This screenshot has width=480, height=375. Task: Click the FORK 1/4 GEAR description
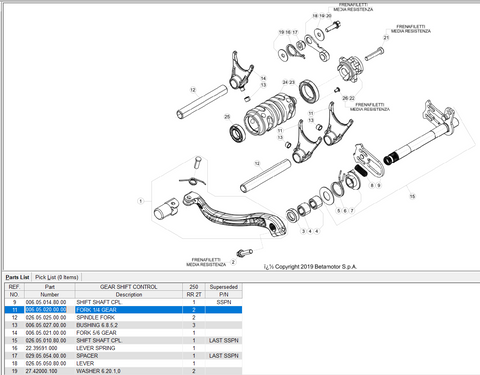click(96, 310)
